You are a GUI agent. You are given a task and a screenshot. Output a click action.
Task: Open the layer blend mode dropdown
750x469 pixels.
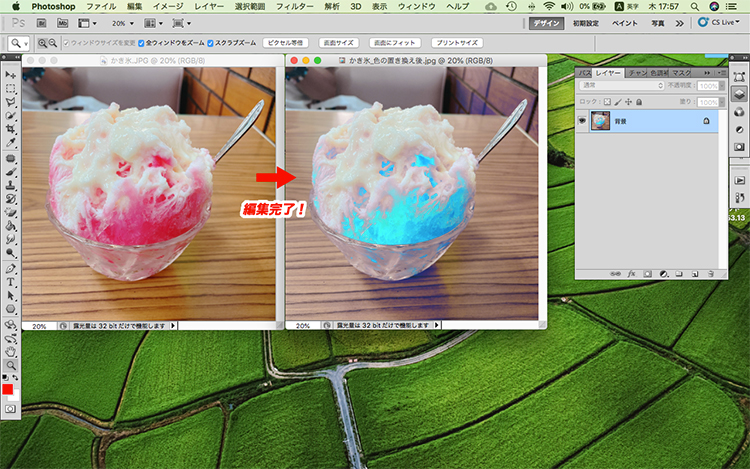pos(620,87)
